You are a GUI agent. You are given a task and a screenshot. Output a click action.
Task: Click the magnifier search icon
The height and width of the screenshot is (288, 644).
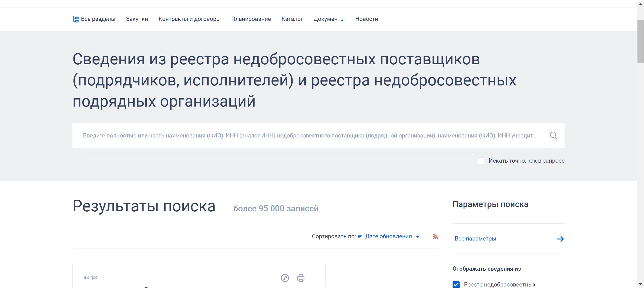[x=553, y=135]
